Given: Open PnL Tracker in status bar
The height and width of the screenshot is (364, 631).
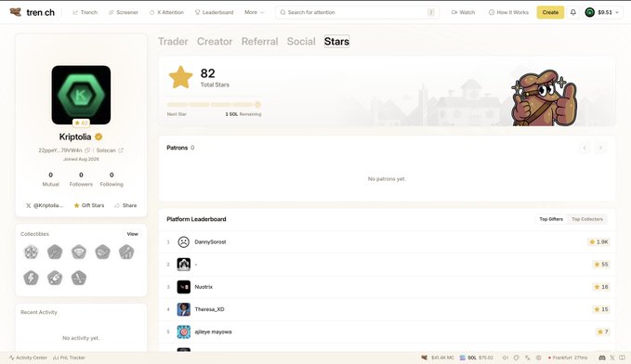Looking at the screenshot, I should point(69,357).
